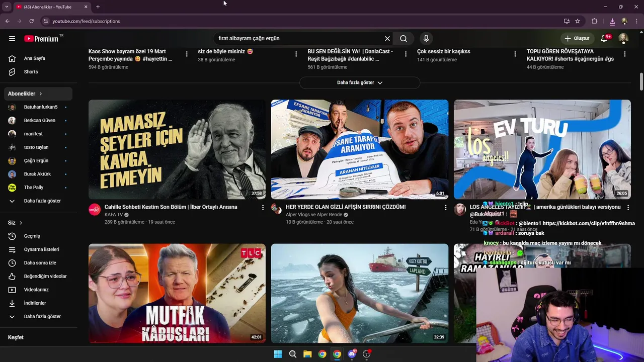This screenshot has height=362, width=644.
Task: Open Discord from the taskbar
Action: 352,354
